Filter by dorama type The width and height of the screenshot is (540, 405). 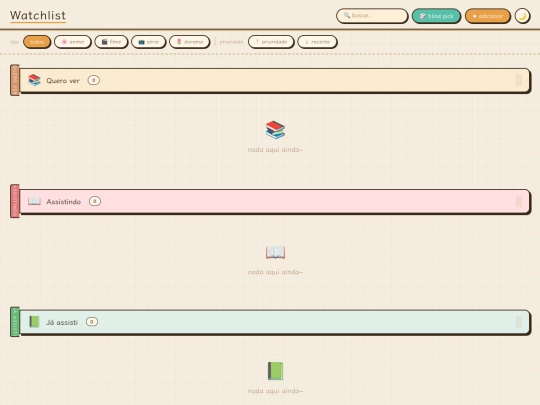(189, 42)
